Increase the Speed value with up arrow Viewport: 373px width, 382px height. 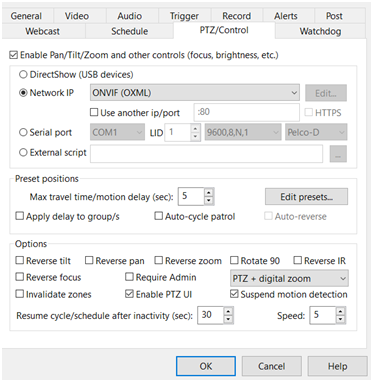pyautogui.click(x=340, y=312)
